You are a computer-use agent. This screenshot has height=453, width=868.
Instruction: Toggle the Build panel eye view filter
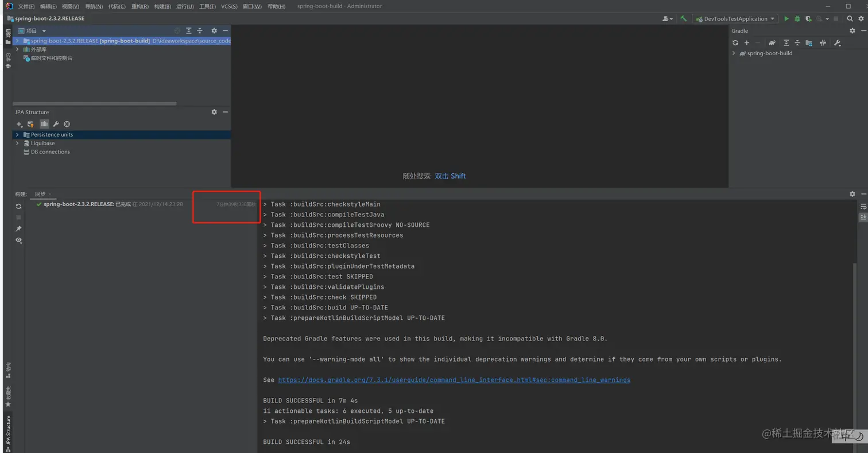[19, 240]
